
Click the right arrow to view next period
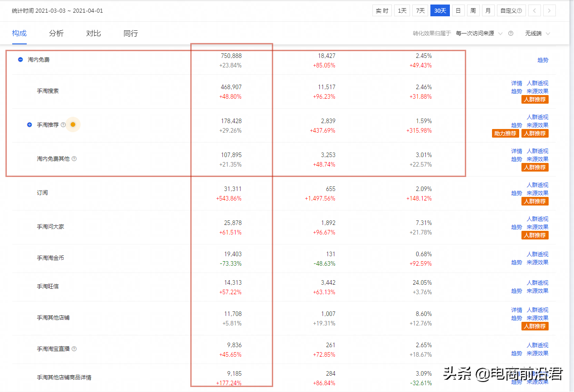tap(549, 10)
